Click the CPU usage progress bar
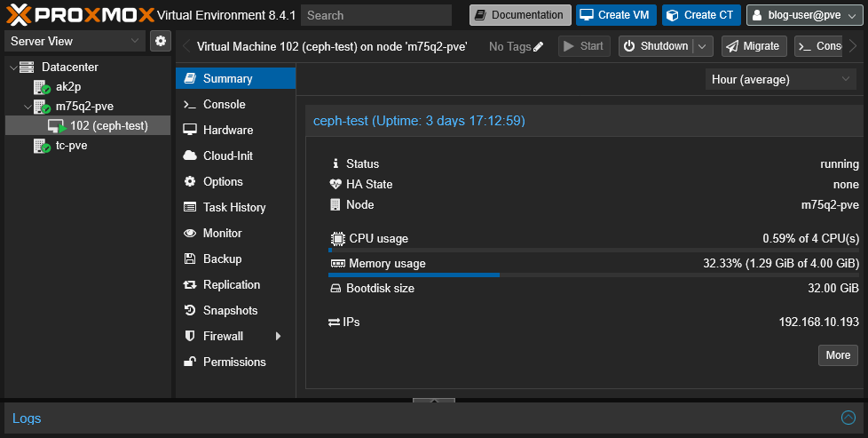 pos(594,250)
